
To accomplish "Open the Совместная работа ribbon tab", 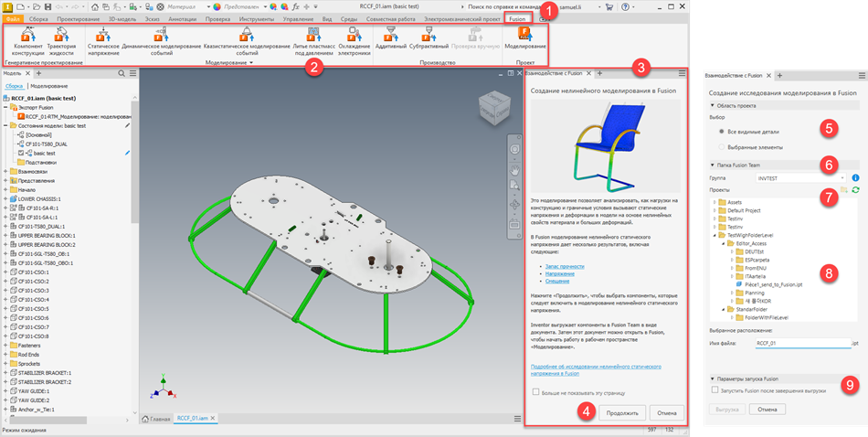I will (390, 19).
